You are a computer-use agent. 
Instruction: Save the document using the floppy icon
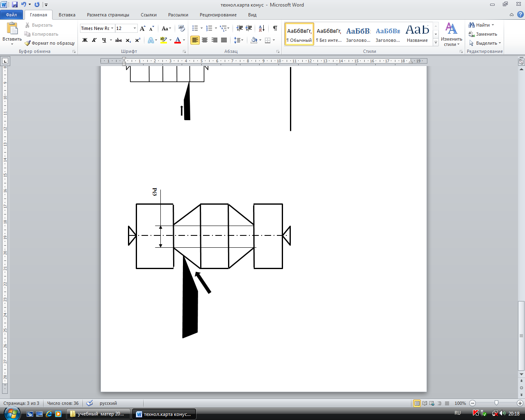15,5
